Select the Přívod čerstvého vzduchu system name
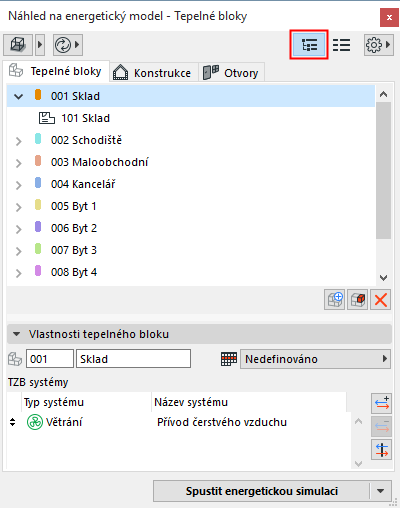 coord(222,422)
